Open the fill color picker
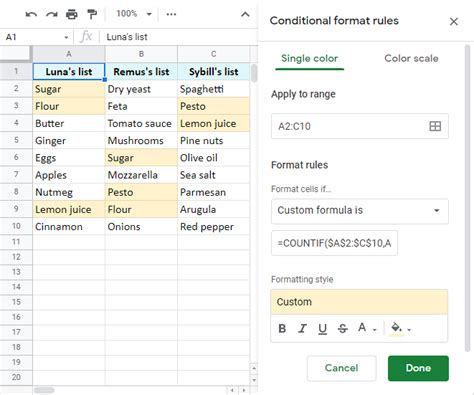This screenshot has height=395, width=474. (x=400, y=329)
